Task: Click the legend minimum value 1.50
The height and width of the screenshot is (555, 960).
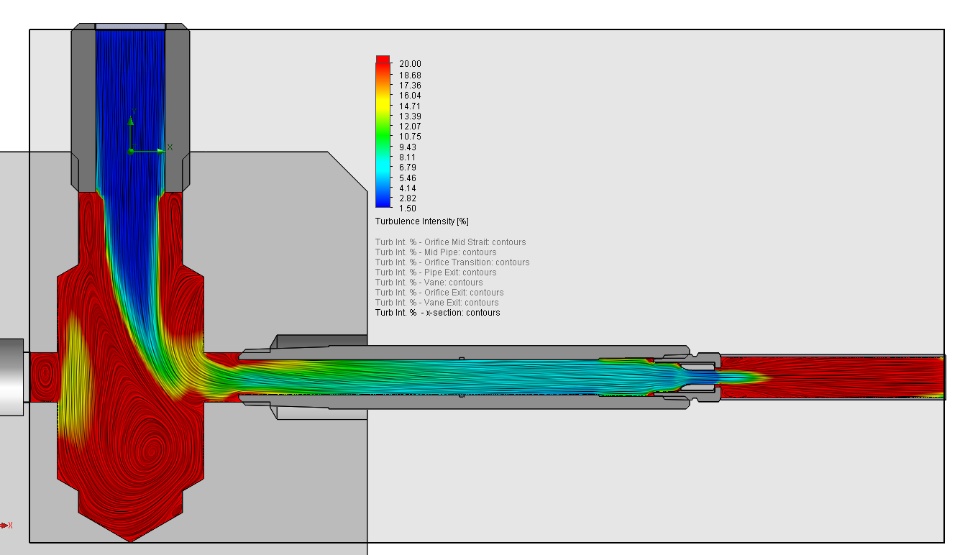Action: click(408, 208)
